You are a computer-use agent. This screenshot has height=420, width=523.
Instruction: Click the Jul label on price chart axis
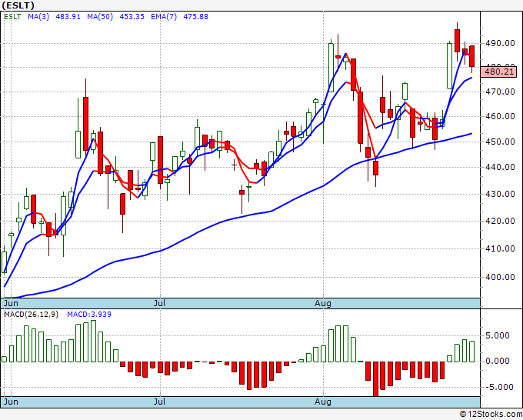click(x=159, y=303)
